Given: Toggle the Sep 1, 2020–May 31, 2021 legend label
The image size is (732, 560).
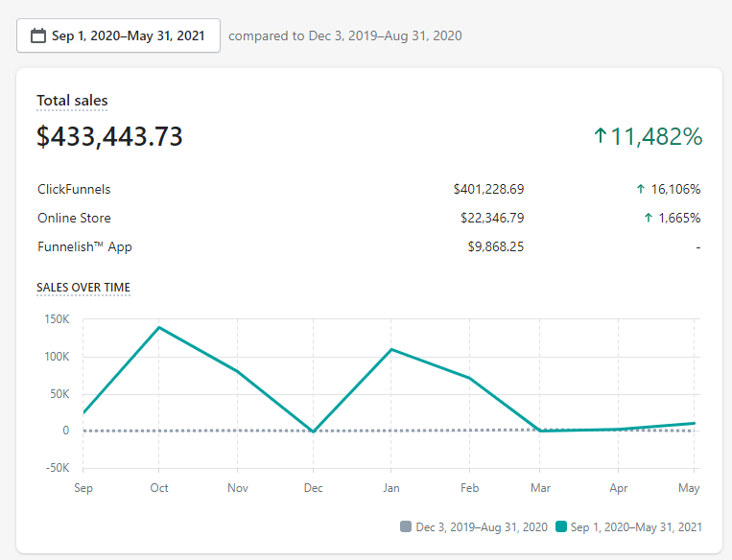Looking at the screenshot, I should (x=637, y=526).
